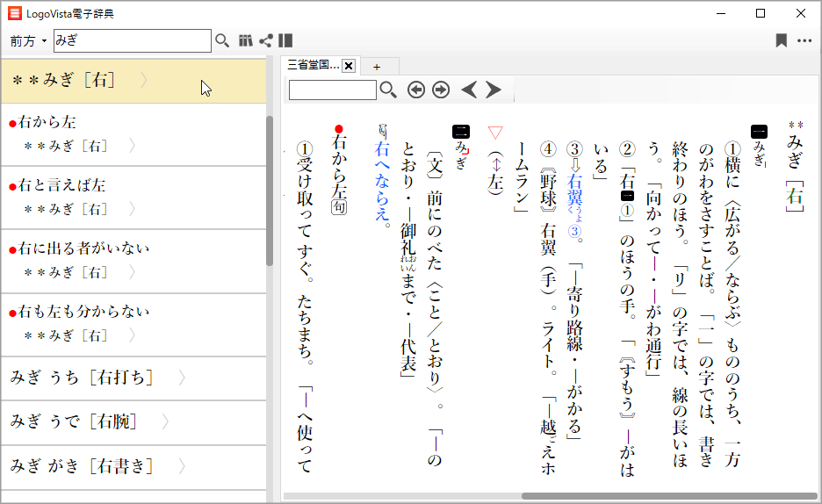
Task: Select the 三省堂国… dictionary tab
Action: 313,66
